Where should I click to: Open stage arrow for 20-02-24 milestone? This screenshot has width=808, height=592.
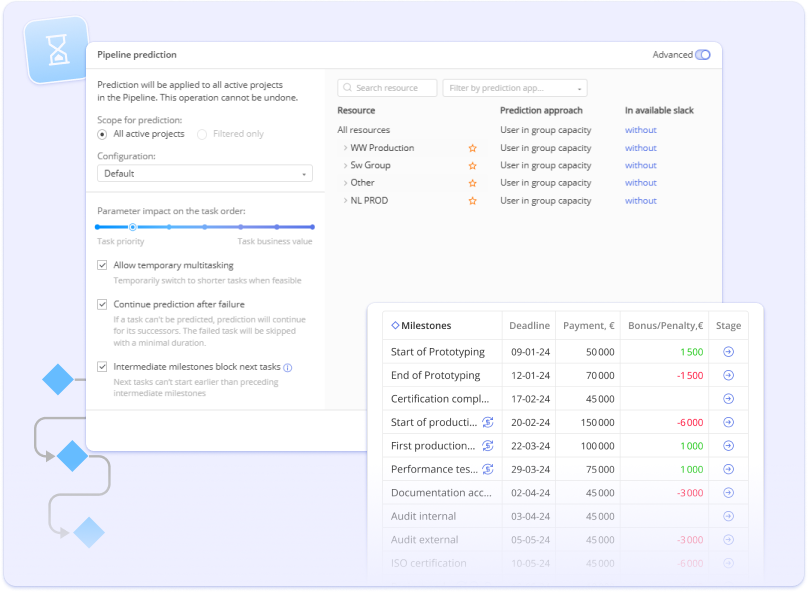point(728,422)
